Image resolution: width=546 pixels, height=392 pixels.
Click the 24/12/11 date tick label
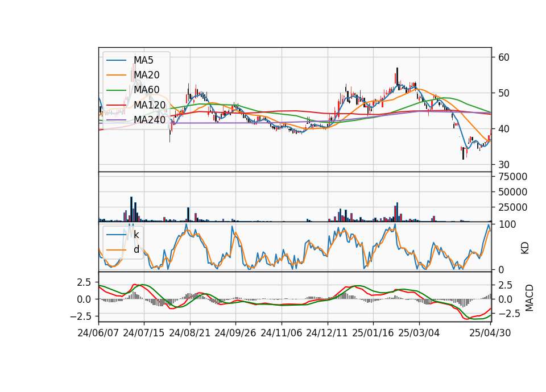click(x=327, y=333)
